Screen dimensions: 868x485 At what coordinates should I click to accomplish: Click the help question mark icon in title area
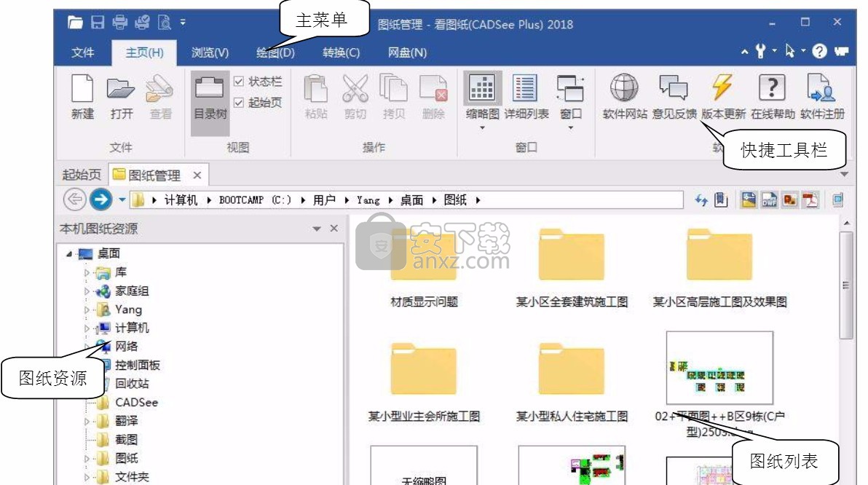pyautogui.click(x=819, y=52)
